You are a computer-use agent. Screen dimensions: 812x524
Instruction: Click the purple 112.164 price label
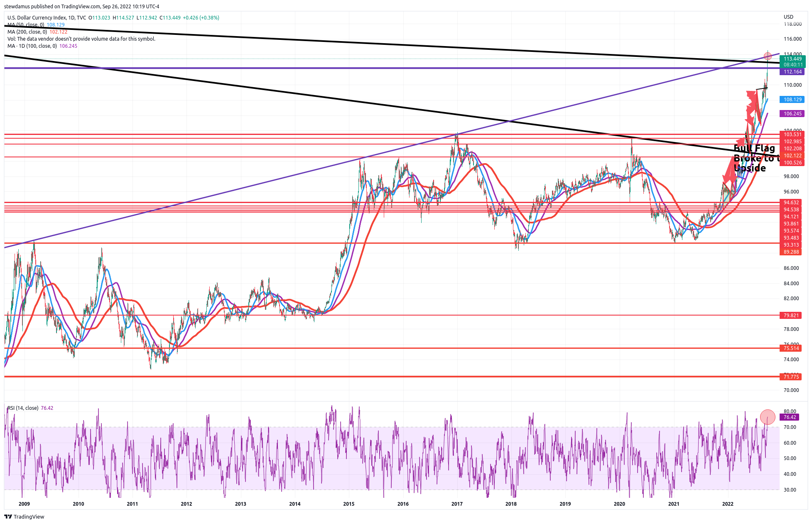[792, 72]
